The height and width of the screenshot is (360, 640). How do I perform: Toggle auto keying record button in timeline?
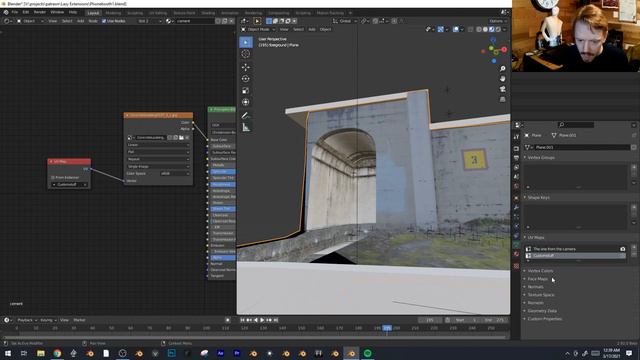228,320
